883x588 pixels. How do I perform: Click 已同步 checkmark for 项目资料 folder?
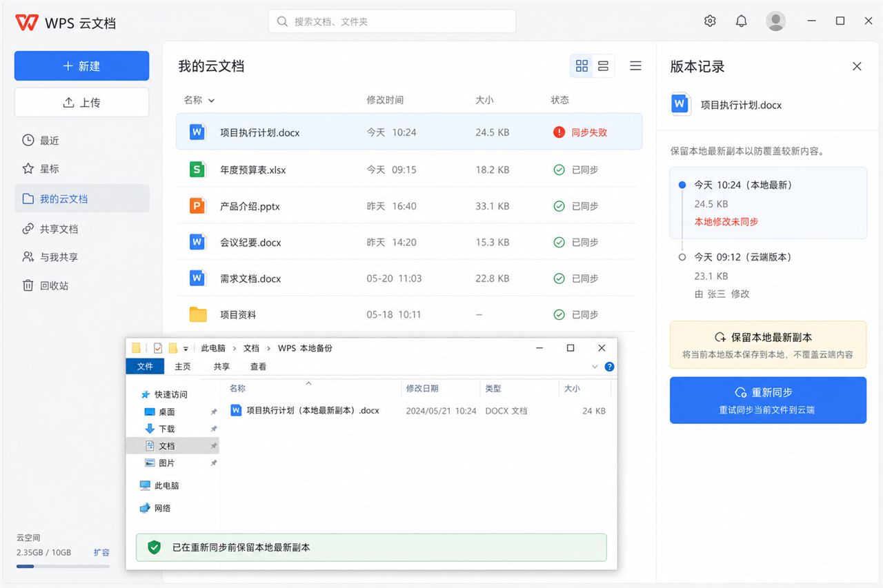click(559, 314)
